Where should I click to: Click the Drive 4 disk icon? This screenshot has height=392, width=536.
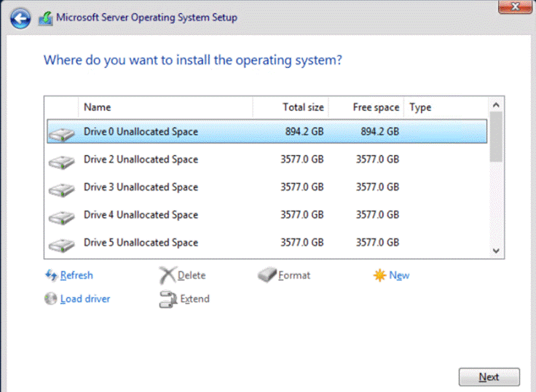point(61,217)
